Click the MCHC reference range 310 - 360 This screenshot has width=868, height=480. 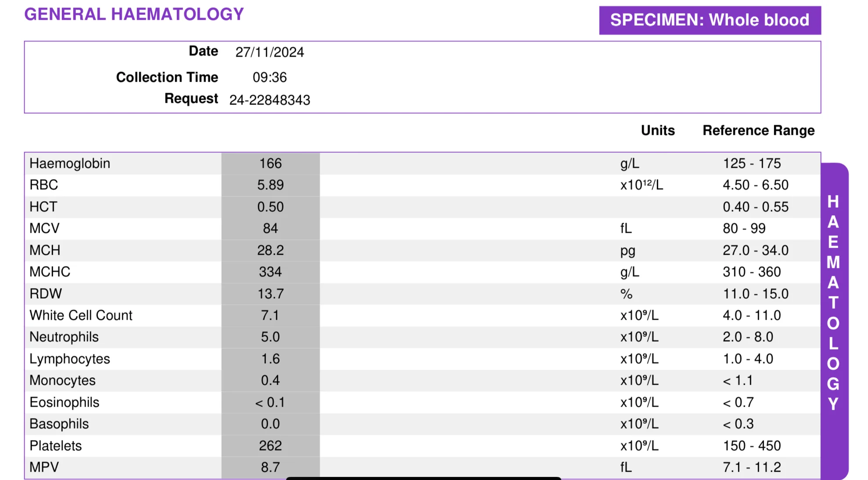pos(752,272)
